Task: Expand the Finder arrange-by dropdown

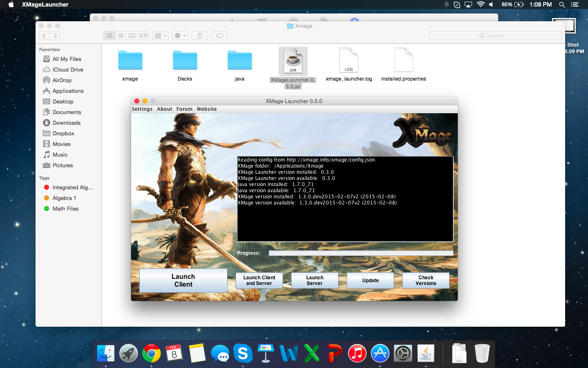Action: 160,36
